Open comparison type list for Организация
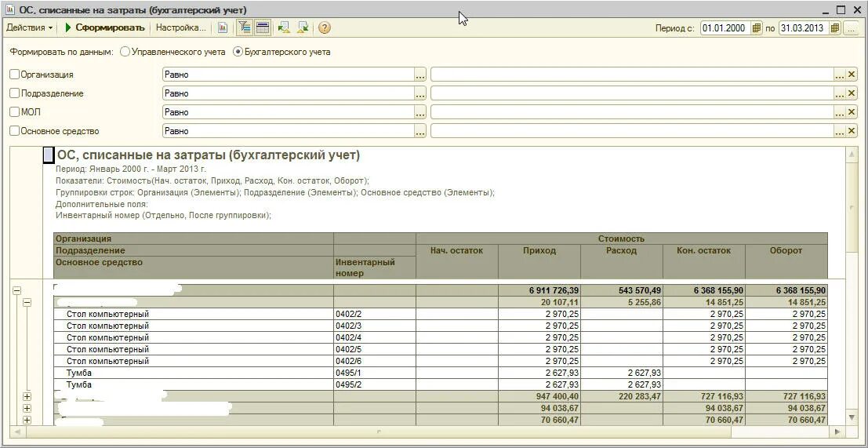 tap(420, 75)
